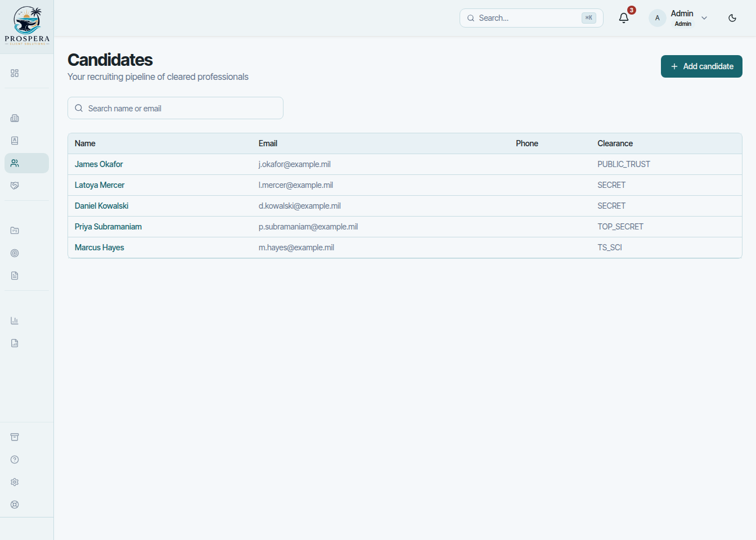Click the Email column header
This screenshot has width=756, height=540.
(268, 143)
